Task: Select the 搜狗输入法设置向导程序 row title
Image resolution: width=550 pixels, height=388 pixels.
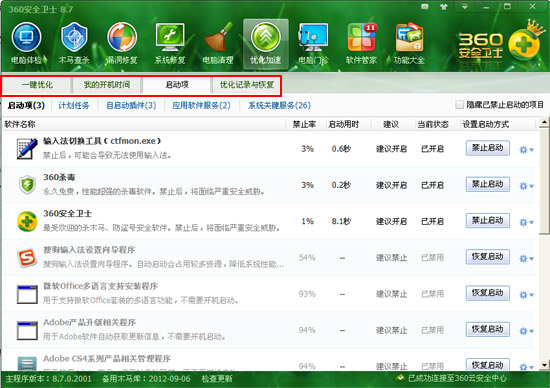Action: click(x=89, y=250)
